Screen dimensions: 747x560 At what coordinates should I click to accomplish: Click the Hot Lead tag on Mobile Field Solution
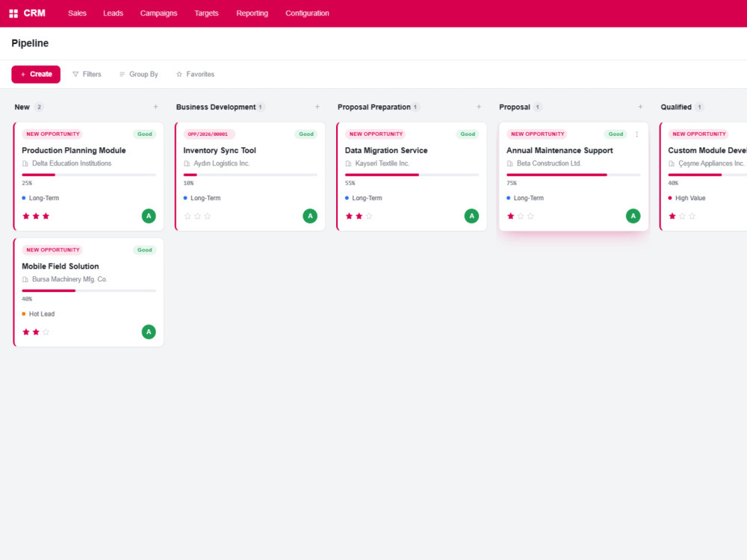pyautogui.click(x=38, y=314)
